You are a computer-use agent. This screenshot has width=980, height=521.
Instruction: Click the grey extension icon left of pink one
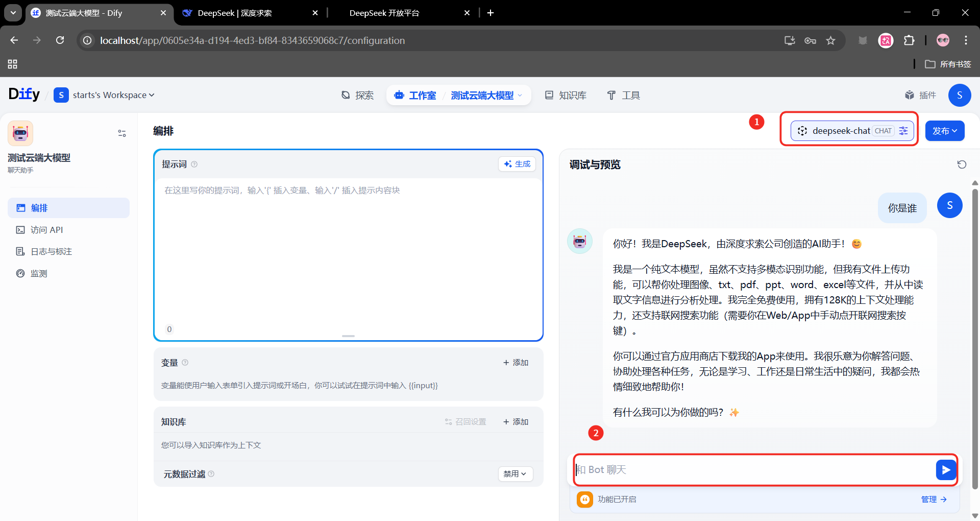pyautogui.click(x=863, y=40)
